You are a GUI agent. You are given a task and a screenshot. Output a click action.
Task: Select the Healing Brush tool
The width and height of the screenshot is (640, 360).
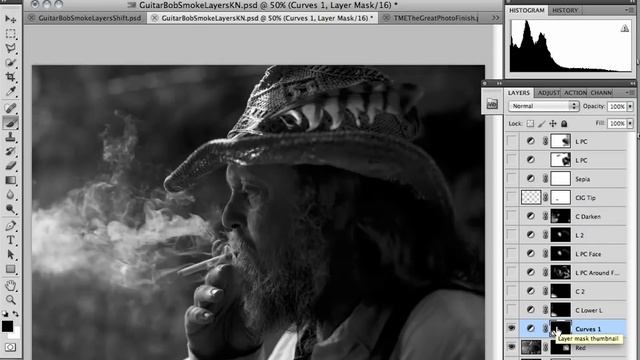[11, 108]
